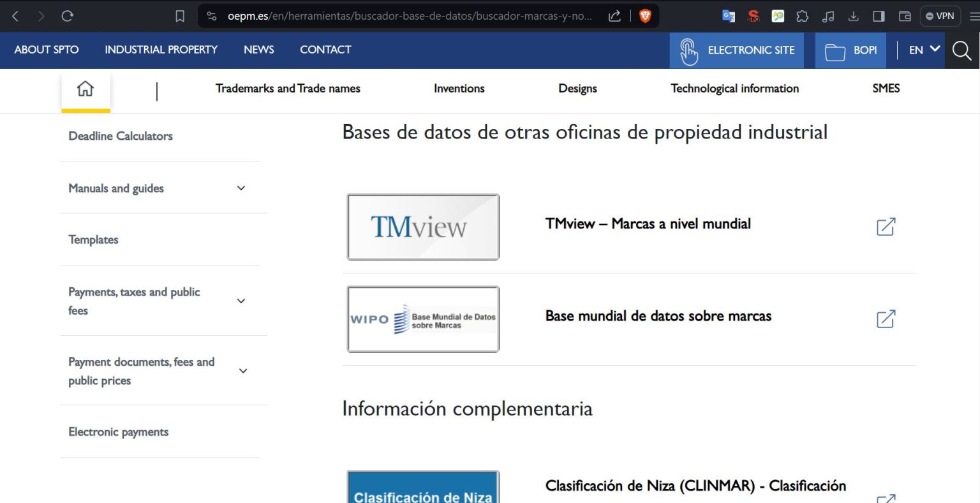Image resolution: width=980 pixels, height=503 pixels.
Task: Open WIPO database external link icon
Action: (x=886, y=319)
